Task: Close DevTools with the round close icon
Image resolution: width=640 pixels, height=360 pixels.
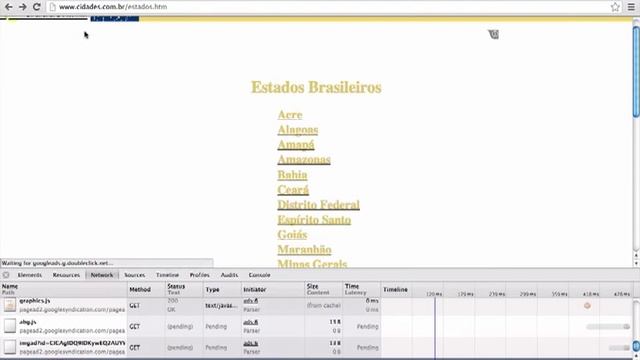Action: pos(6,275)
